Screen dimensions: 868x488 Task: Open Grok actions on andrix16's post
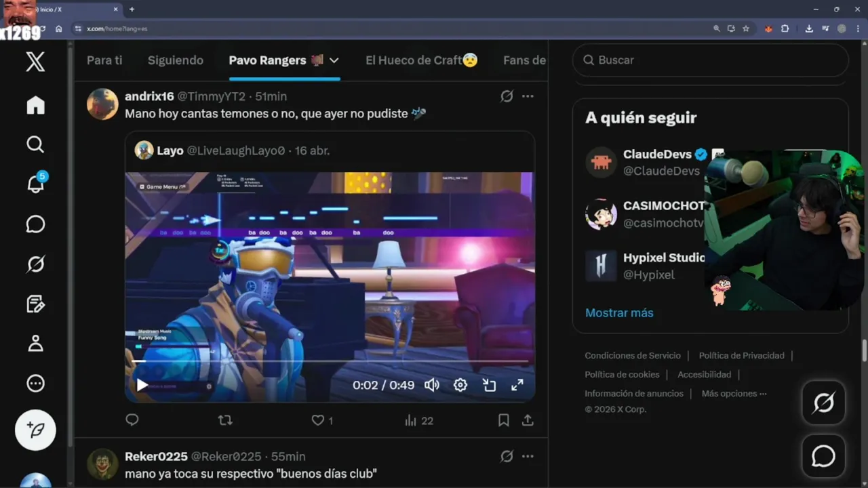coord(507,96)
